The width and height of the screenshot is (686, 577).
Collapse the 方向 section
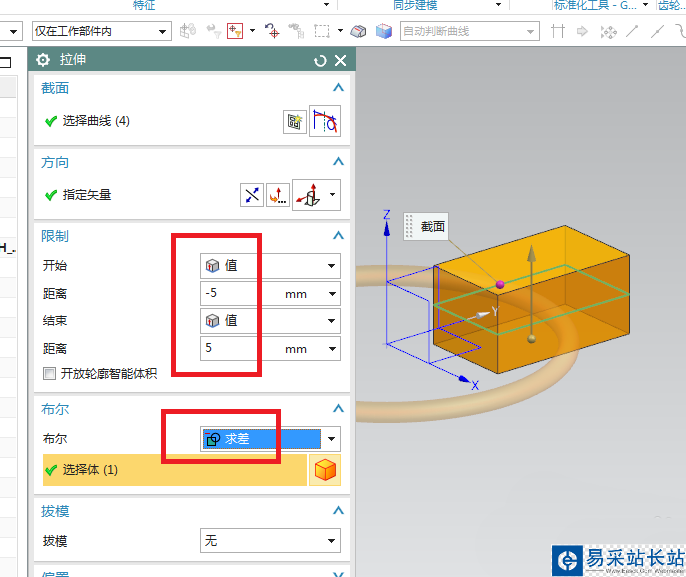(338, 161)
